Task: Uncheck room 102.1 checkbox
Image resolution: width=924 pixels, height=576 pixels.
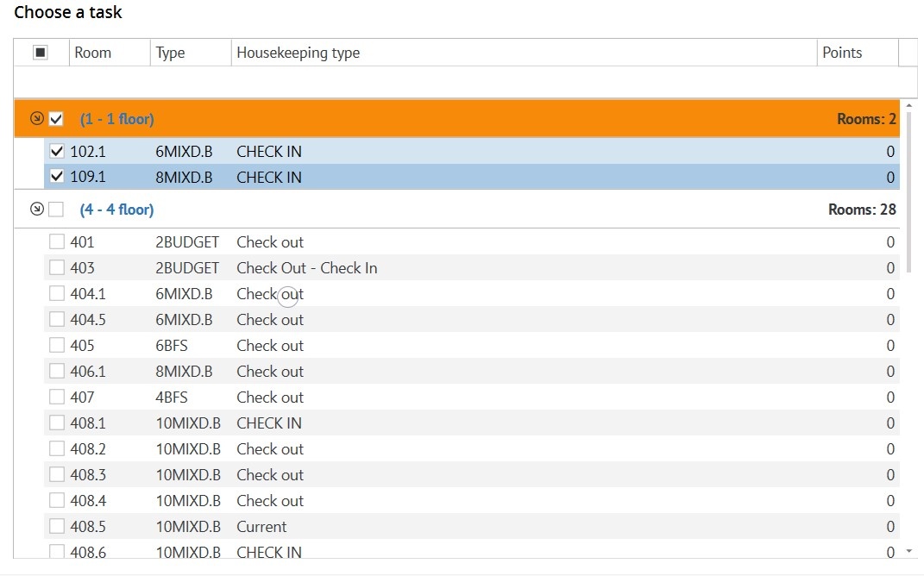Action: coord(57,152)
